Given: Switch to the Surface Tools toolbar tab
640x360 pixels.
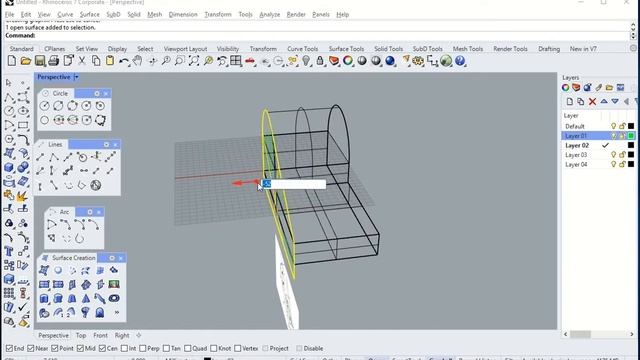Looking at the screenshot, I should click(x=346, y=49).
